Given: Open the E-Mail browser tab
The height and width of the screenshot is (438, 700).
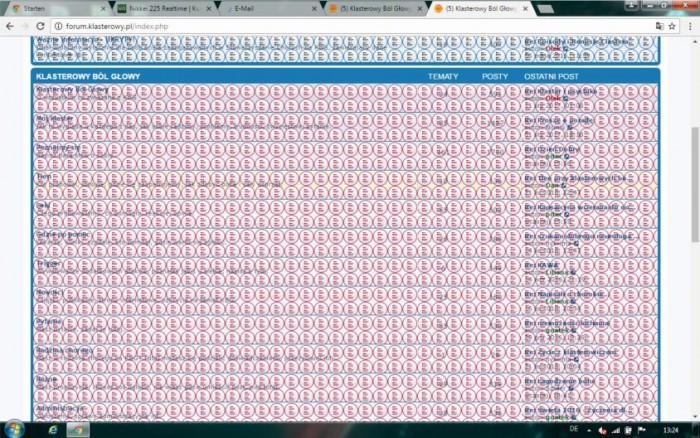Looking at the screenshot, I should pyautogui.click(x=265, y=8).
